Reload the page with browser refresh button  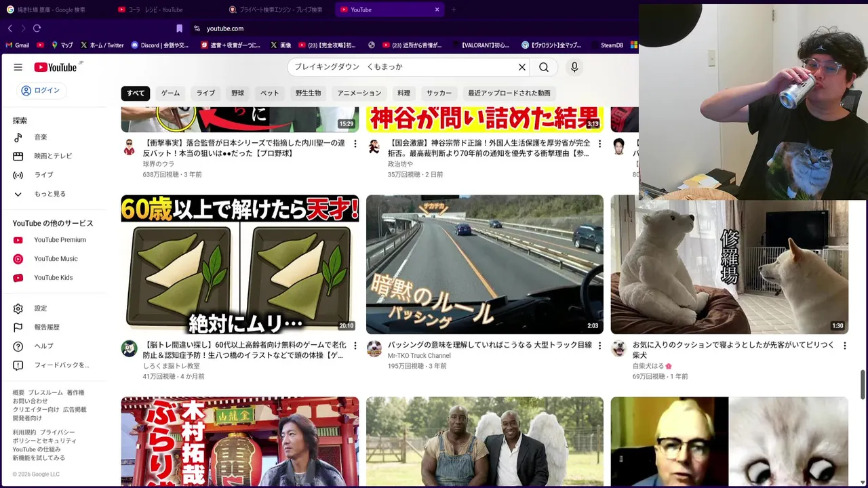[37, 28]
